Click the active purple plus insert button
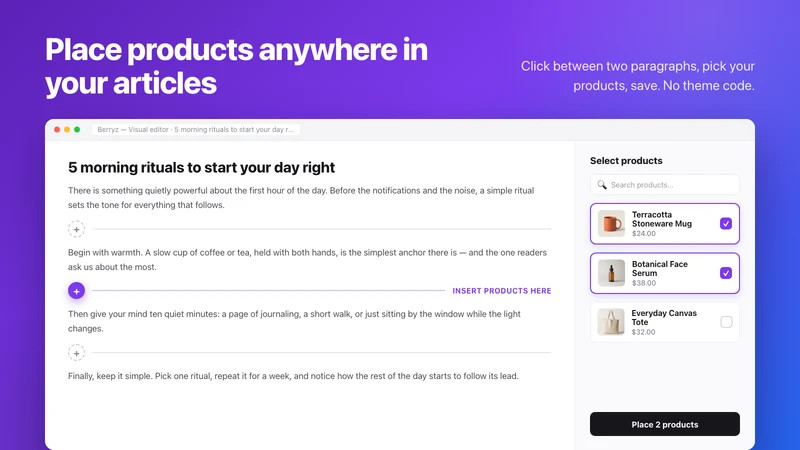The height and width of the screenshot is (450, 800). (77, 291)
